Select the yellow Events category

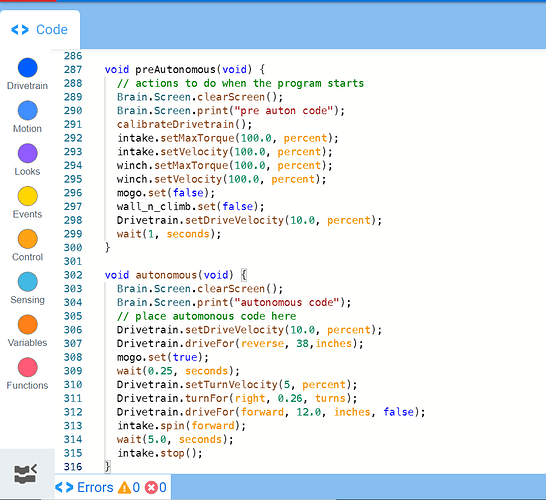pyautogui.click(x=28, y=196)
